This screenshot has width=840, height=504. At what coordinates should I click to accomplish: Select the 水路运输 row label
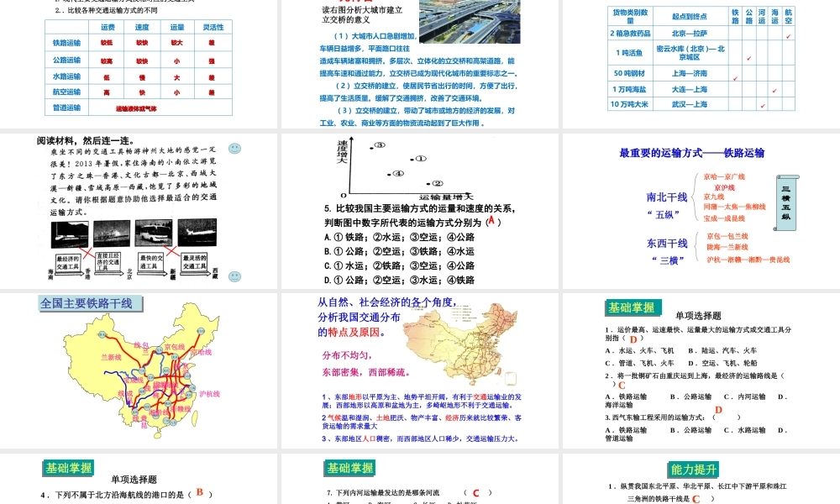(x=67, y=76)
